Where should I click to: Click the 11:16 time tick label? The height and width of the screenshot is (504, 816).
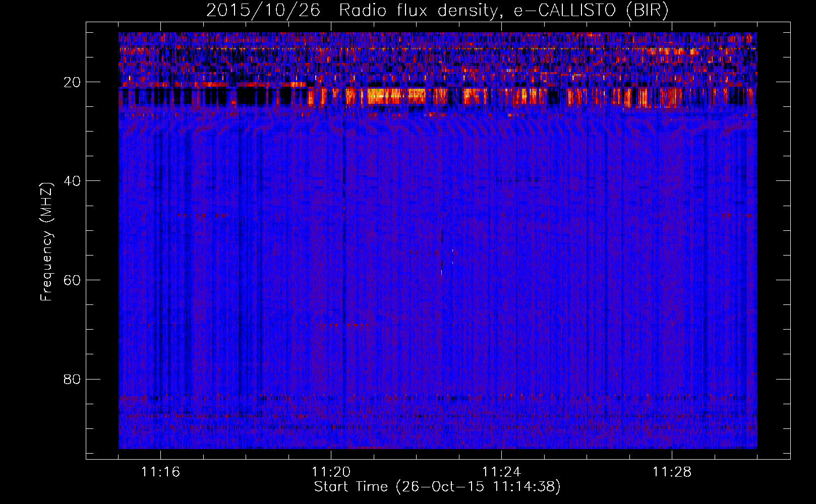pos(160,472)
